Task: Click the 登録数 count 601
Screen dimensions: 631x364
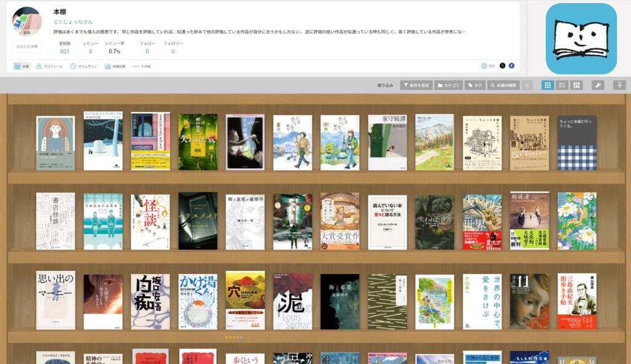Action: (65, 52)
